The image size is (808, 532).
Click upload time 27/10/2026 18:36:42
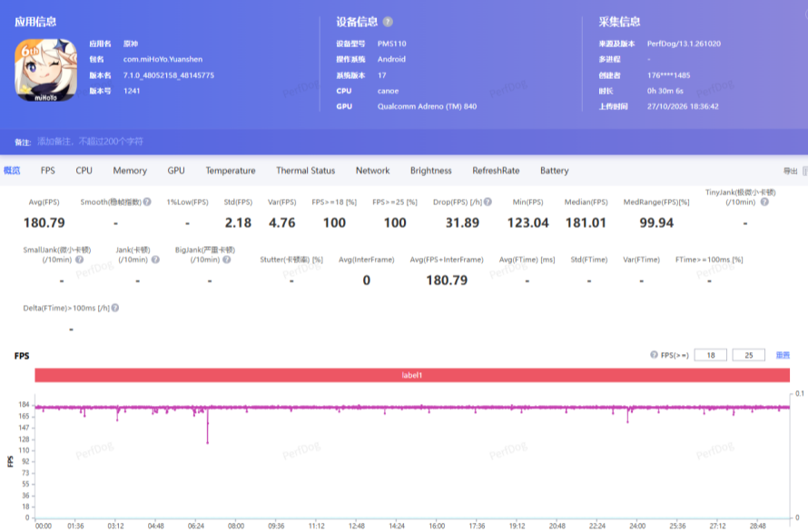(x=683, y=106)
